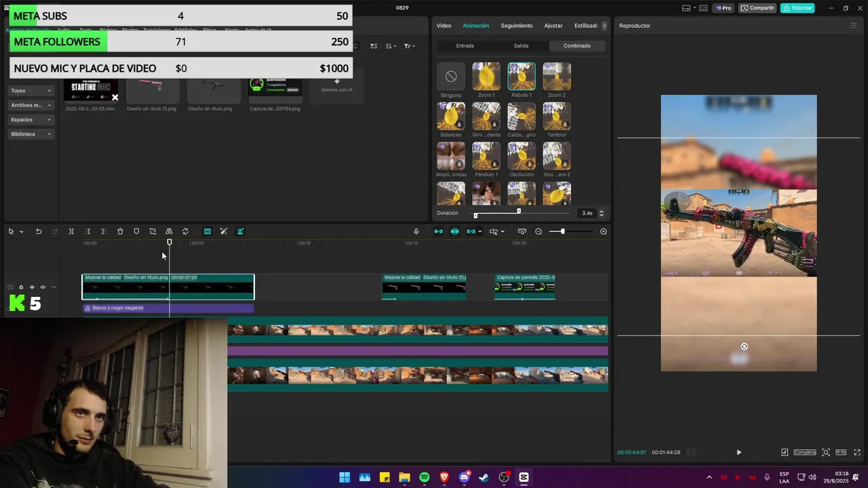Viewport: 868px width, 488px height.
Task: Click the timeline cover/captions icon
Action: tap(521, 232)
